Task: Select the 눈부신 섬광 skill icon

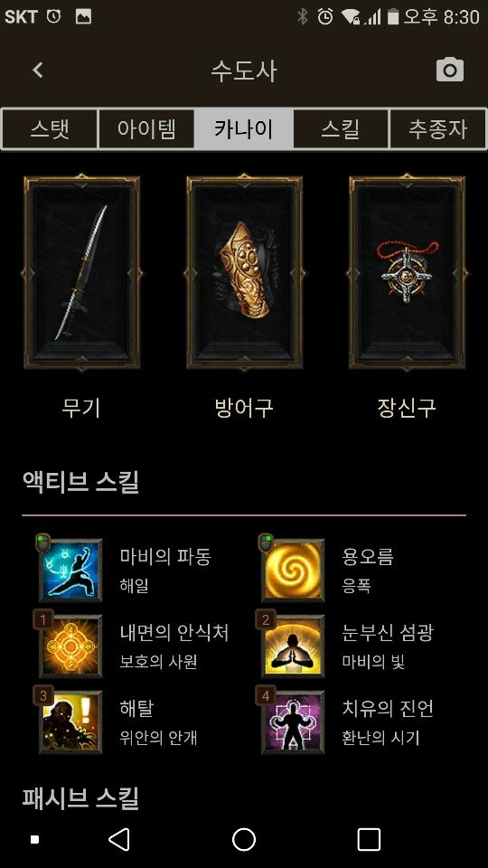Action: click(293, 646)
